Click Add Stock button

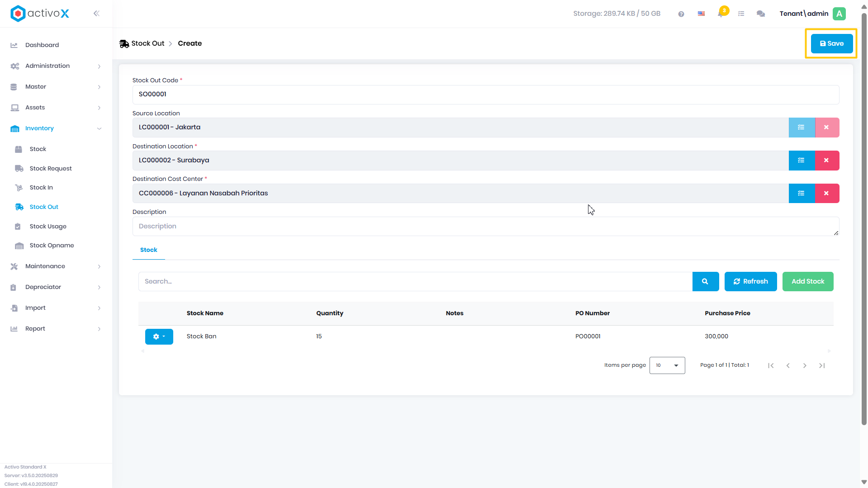pyautogui.click(x=808, y=281)
